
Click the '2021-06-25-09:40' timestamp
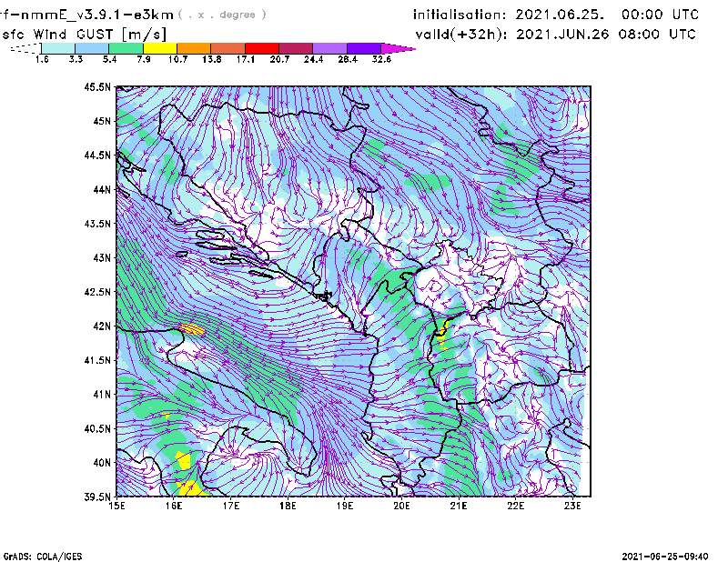665,557
